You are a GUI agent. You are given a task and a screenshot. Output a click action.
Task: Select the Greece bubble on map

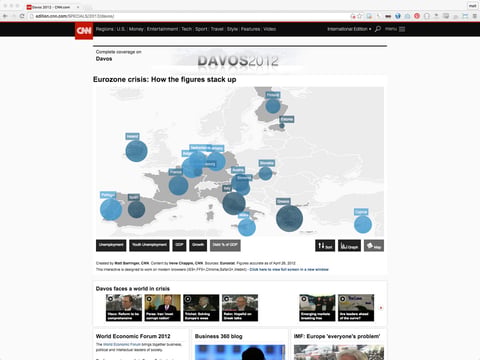tap(289, 218)
